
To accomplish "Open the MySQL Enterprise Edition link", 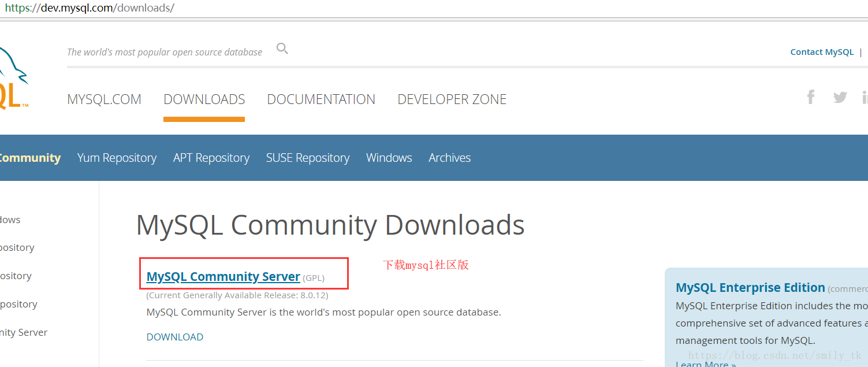I will point(750,288).
